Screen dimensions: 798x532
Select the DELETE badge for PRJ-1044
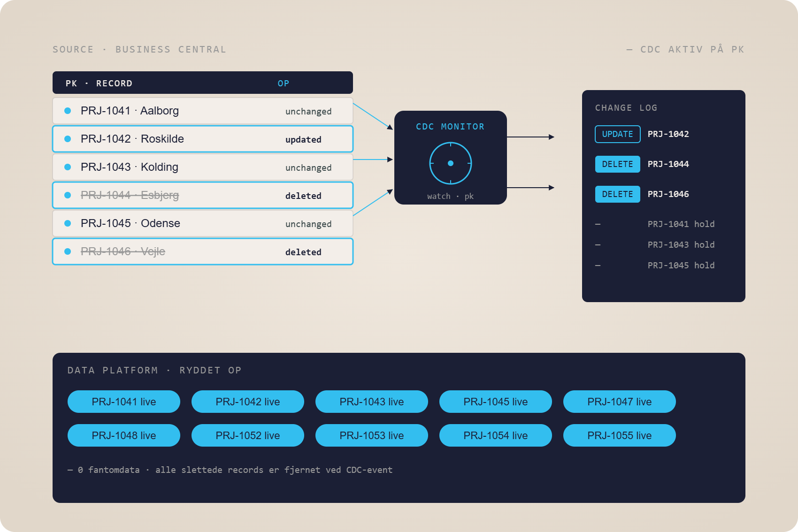[618, 164]
